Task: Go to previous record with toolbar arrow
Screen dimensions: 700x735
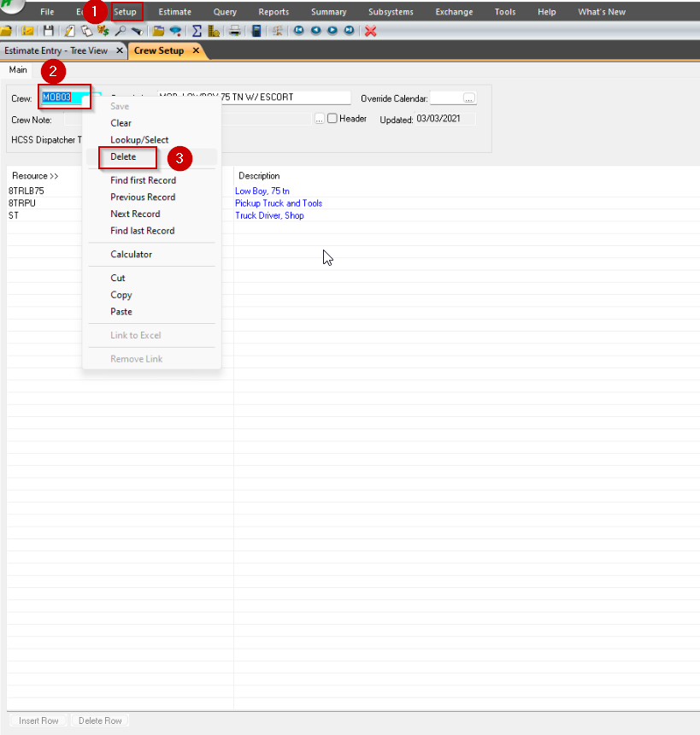Action: click(x=315, y=31)
